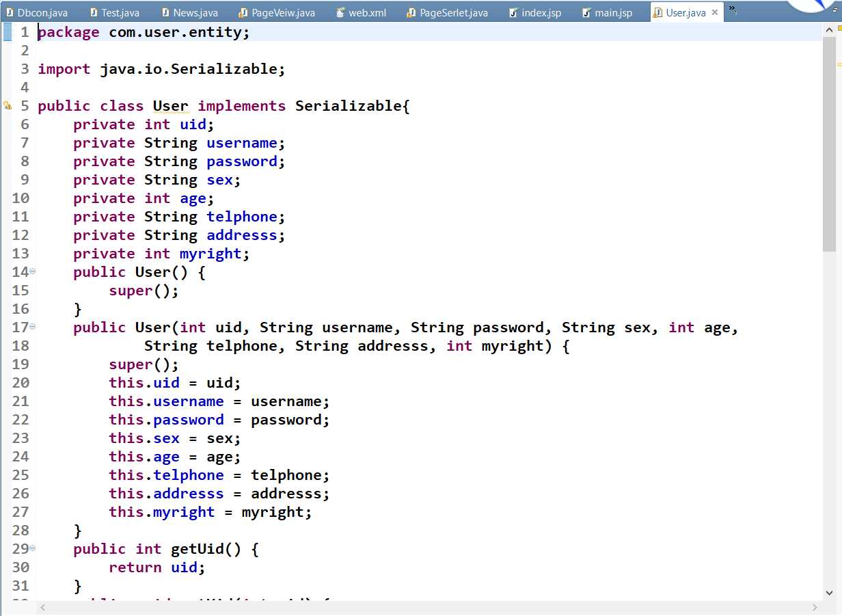Viewport: 842px width, 616px height.
Task: Click the warning mark in the overview ruler
Action: [839, 64]
